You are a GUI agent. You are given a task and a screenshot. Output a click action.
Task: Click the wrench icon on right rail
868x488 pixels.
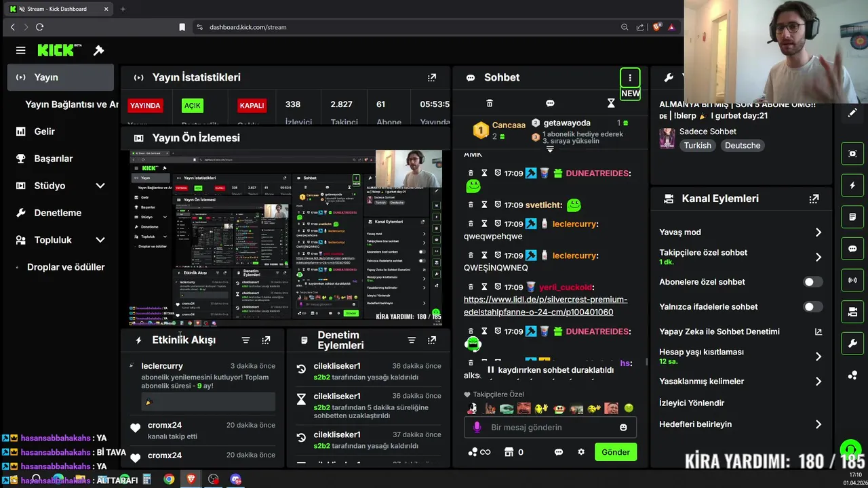852,344
